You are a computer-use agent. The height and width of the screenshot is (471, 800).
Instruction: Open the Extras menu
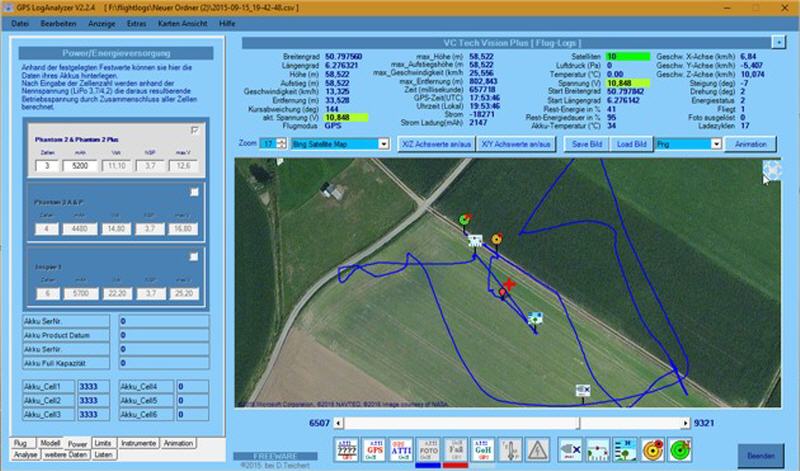(x=136, y=23)
